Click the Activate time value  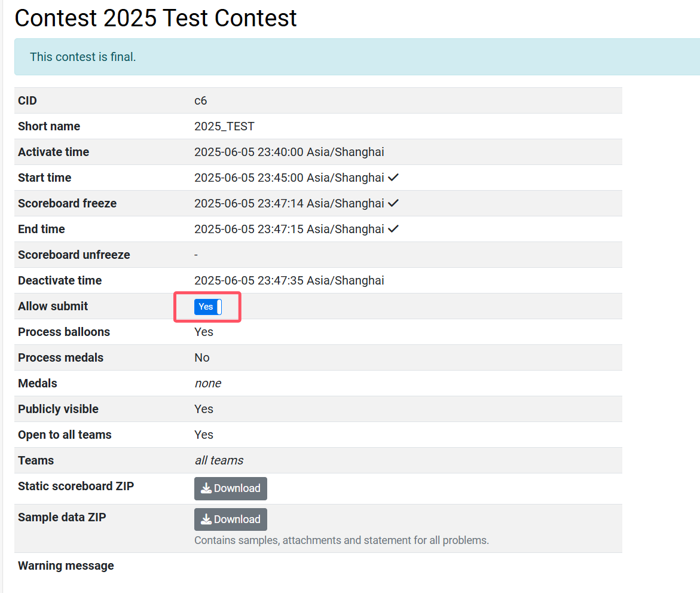(289, 152)
